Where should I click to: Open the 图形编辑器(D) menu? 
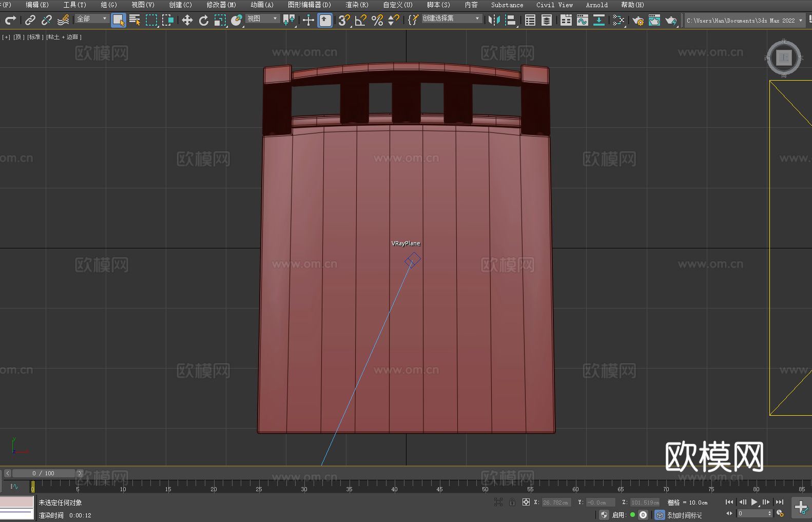pos(309,5)
